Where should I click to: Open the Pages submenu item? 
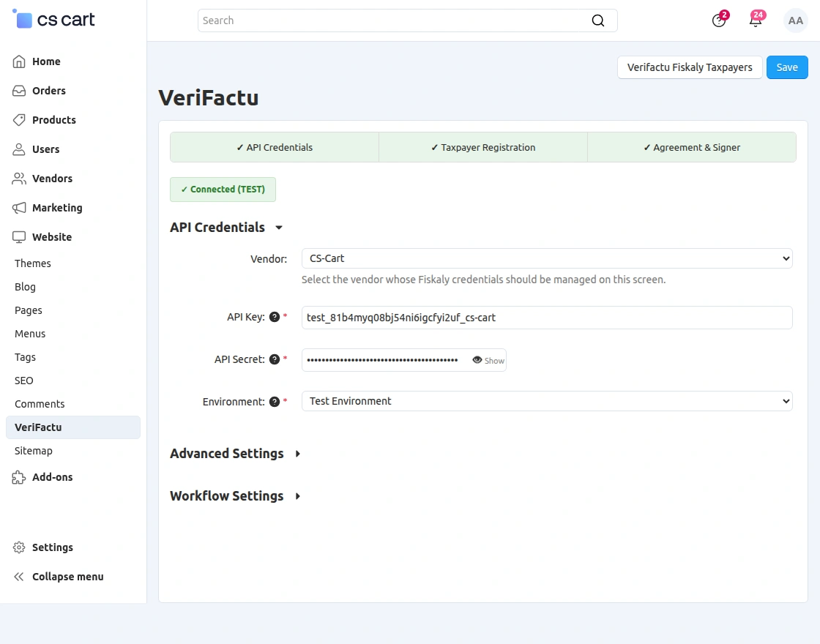pos(29,310)
